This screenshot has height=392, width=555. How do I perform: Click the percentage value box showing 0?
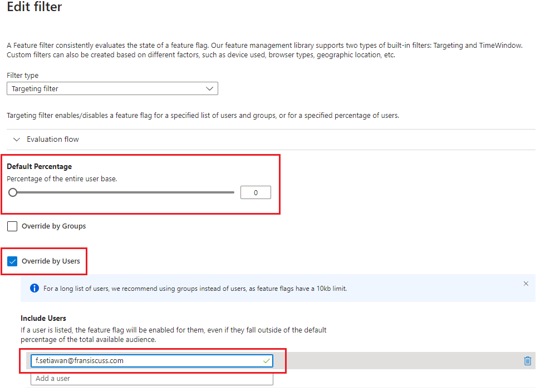[x=256, y=192]
